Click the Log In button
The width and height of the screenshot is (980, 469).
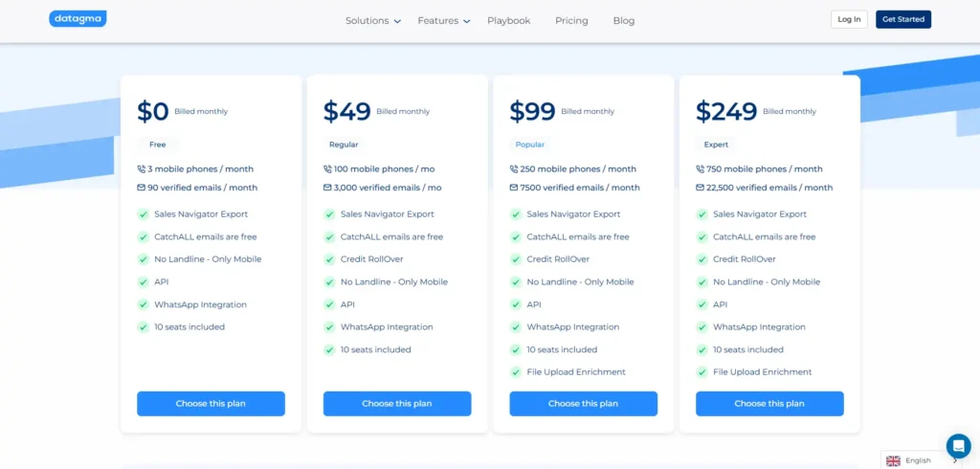(849, 19)
